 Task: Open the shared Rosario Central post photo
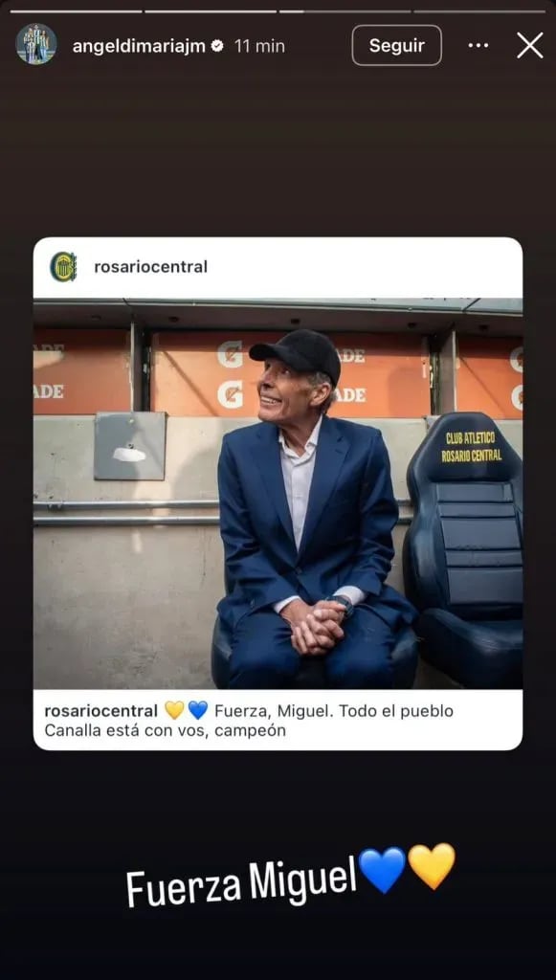[x=278, y=493]
